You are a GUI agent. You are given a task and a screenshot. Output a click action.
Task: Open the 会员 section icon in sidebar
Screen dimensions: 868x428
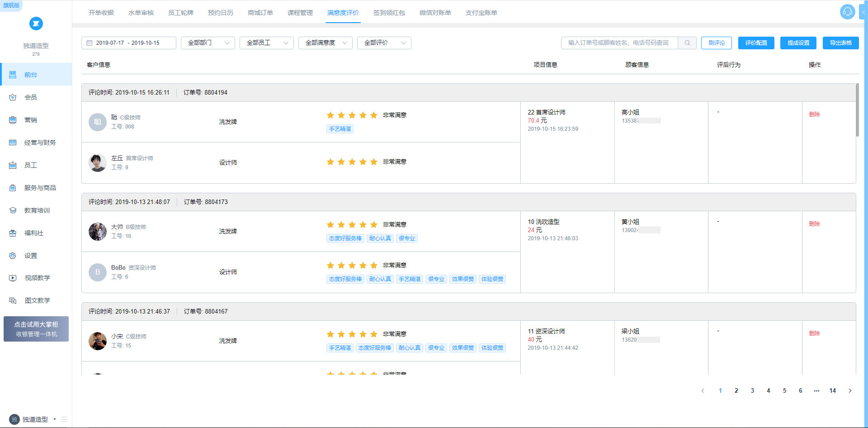pyautogui.click(x=13, y=97)
